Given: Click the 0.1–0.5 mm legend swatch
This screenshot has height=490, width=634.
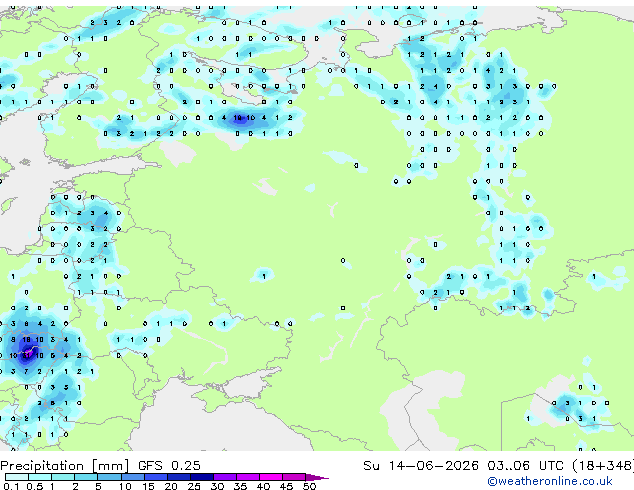Looking at the screenshot, I should 17,477.
